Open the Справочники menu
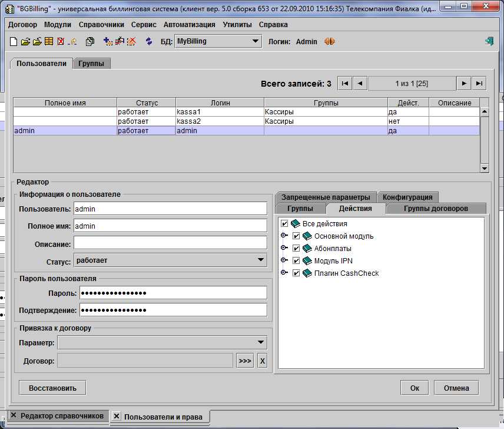Image resolution: width=504 pixels, height=429 pixels. click(101, 25)
